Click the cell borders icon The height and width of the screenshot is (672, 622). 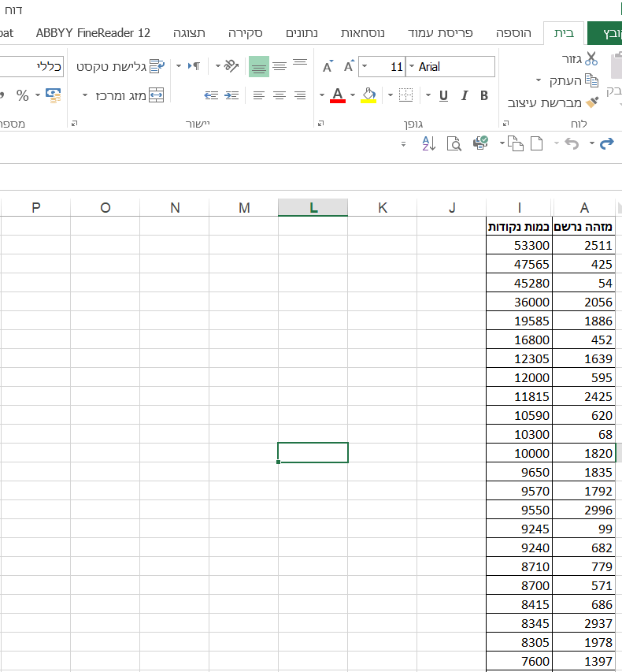click(405, 95)
